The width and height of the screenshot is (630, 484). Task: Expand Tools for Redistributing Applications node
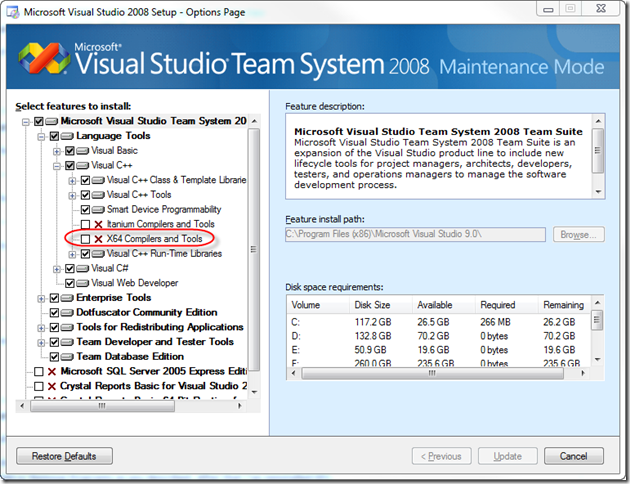click(41, 328)
